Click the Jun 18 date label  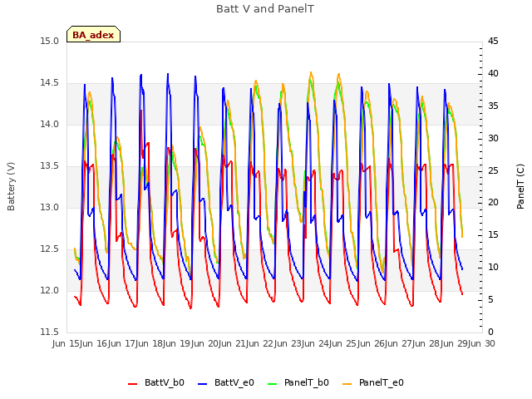tap(150, 343)
